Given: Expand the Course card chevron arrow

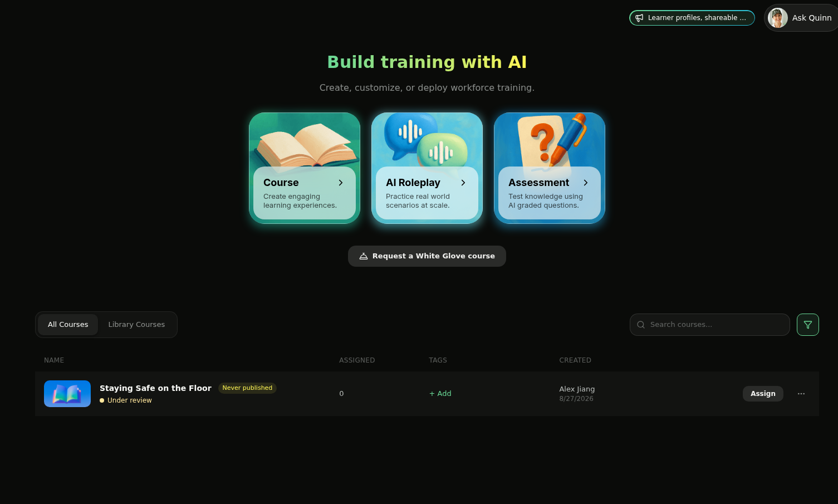Looking at the screenshot, I should [x=341, y=183].
